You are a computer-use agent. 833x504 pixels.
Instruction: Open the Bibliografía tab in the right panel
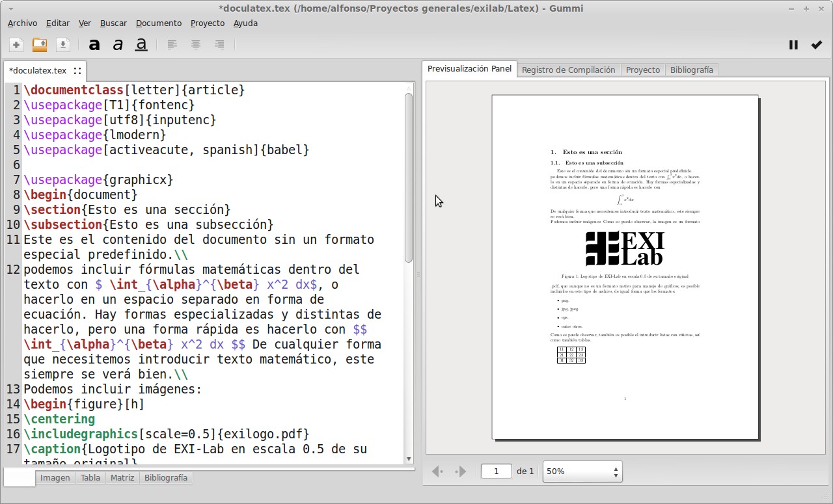pyautogui.click(x=692, y=70)
